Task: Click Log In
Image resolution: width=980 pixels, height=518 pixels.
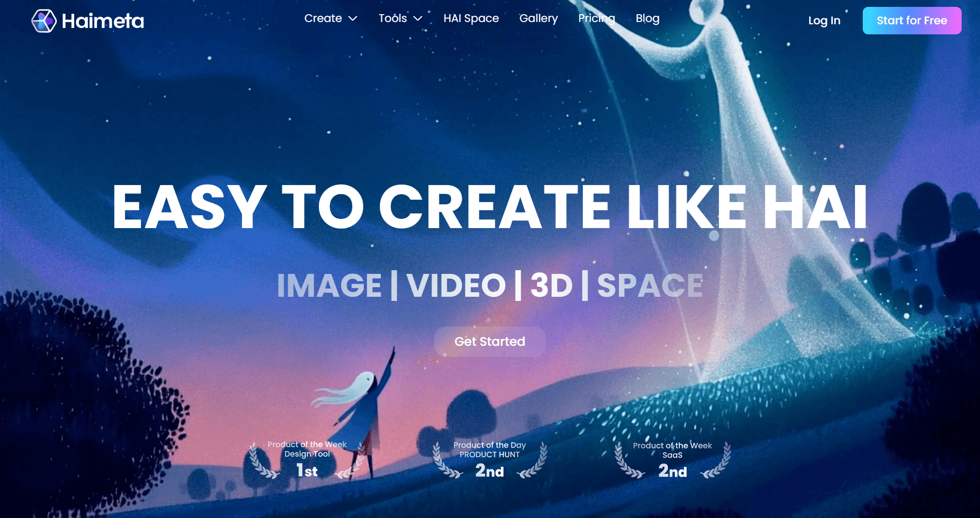Action: pyautogui.click(x=824, y=21)
